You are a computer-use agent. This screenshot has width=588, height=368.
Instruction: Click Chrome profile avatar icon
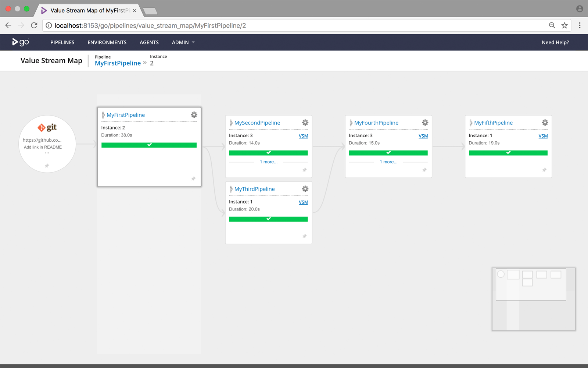pos(580,8)
